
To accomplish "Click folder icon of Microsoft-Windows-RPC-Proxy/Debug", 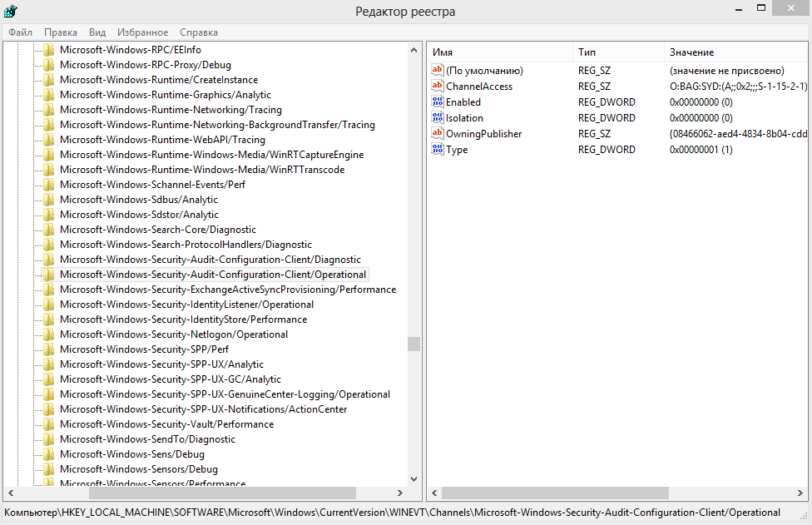I will coord(49,65).
